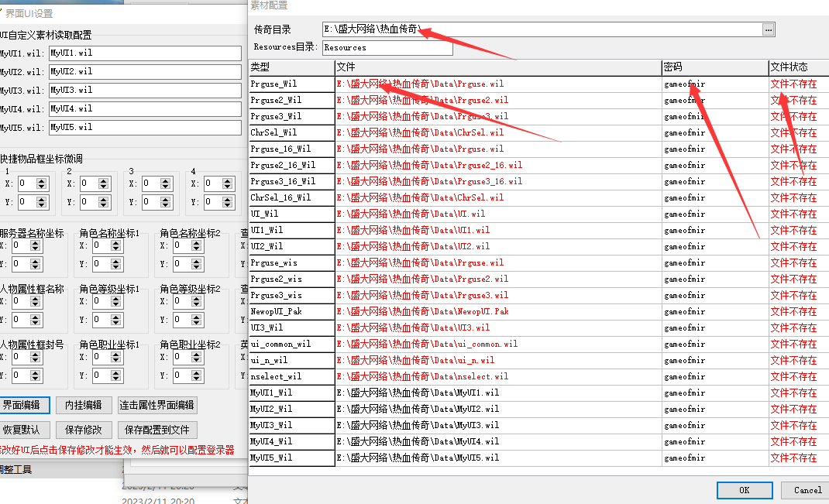
Task: Click the 文件状态 column header
Action: pyautogui.click(x=798, y=67)
